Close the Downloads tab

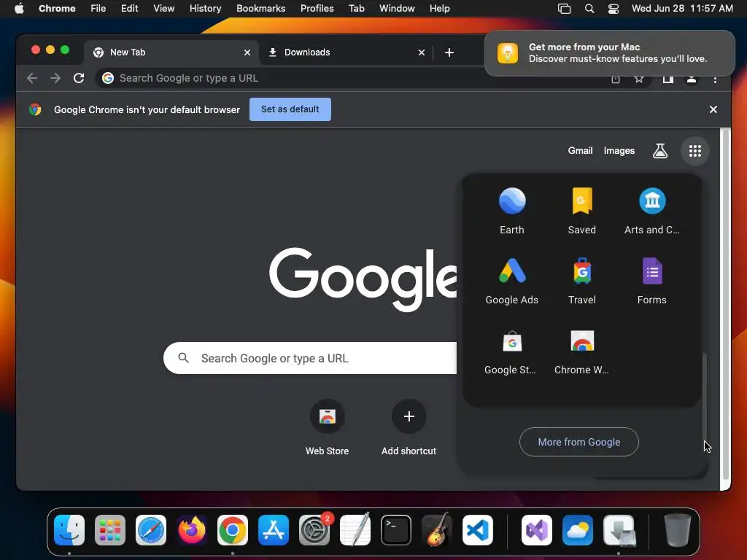pos(422,52)
